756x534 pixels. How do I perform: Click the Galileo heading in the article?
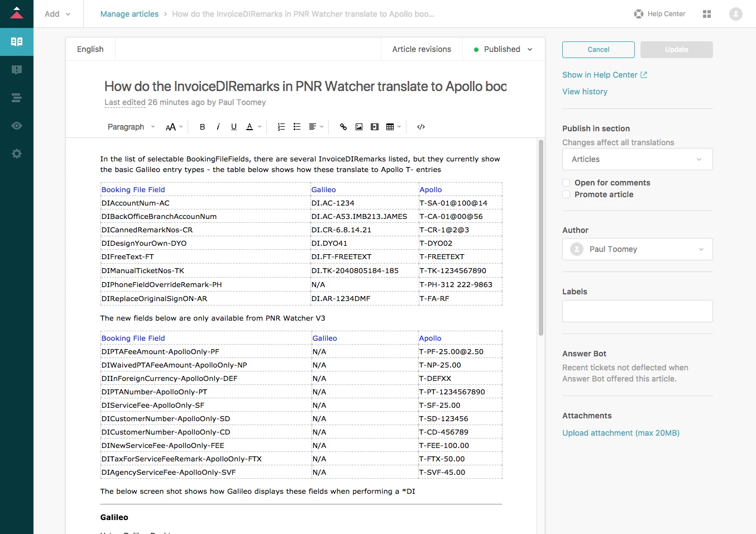click(114, 517)
